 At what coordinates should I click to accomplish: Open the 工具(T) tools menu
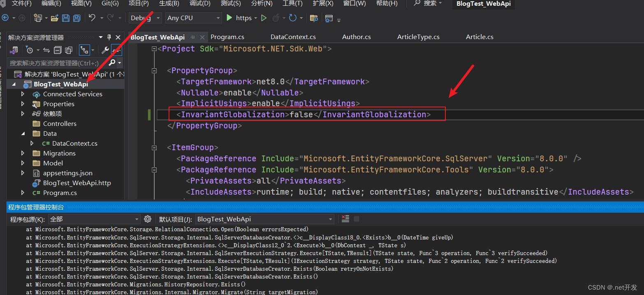292,3
